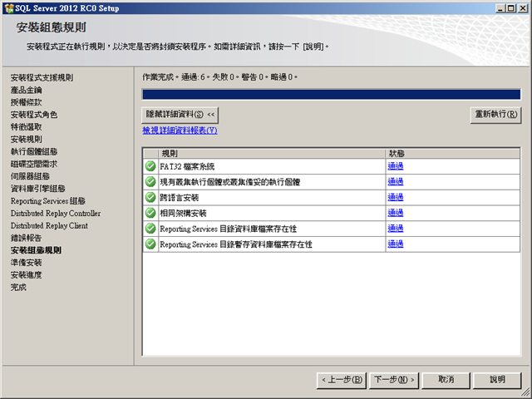Click check icon for Reporting Services 目錄暫存資料庫檔案存在性
The image size is (532, 399).
coord(150,244)
